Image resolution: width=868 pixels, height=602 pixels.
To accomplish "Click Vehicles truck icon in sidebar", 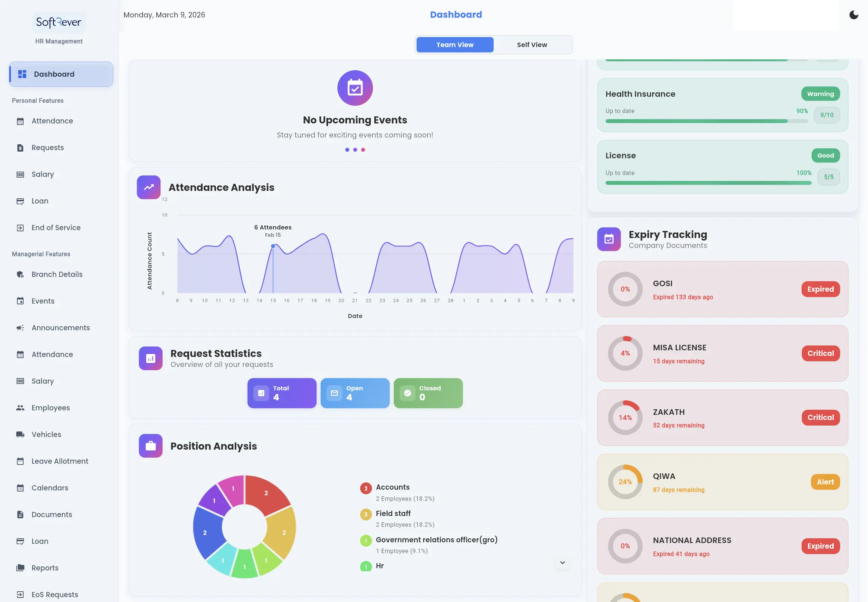I will 20,434.
